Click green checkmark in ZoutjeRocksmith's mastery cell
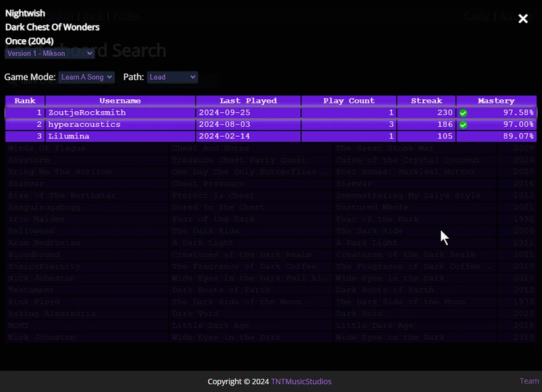Image resolution: width=542 pixels, height=392 pixels. point(463,113)
